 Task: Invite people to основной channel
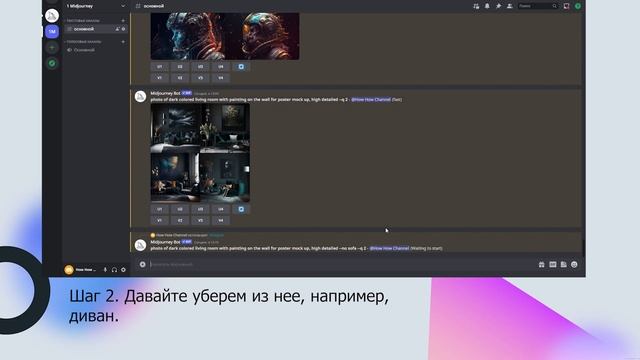coord(117,29)
